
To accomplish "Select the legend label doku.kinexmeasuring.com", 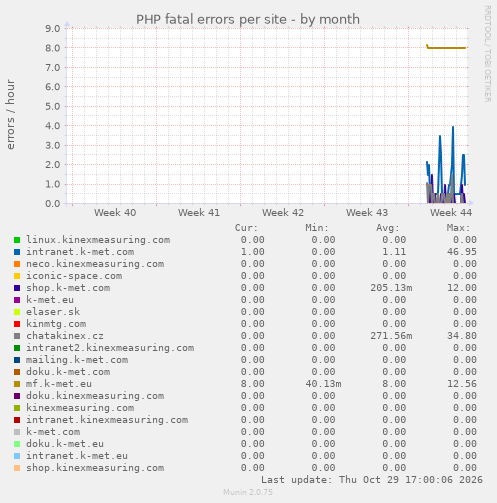I will tap(95, 396).
